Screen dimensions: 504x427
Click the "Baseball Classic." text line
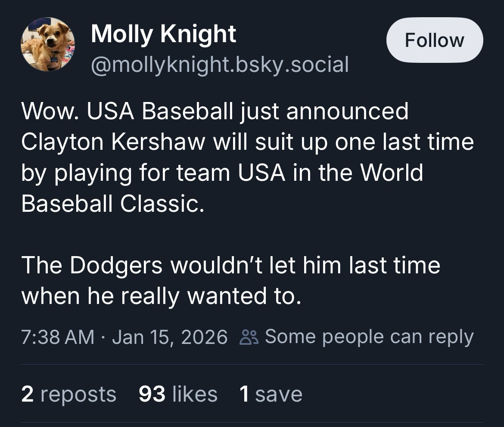coord(112,203)
